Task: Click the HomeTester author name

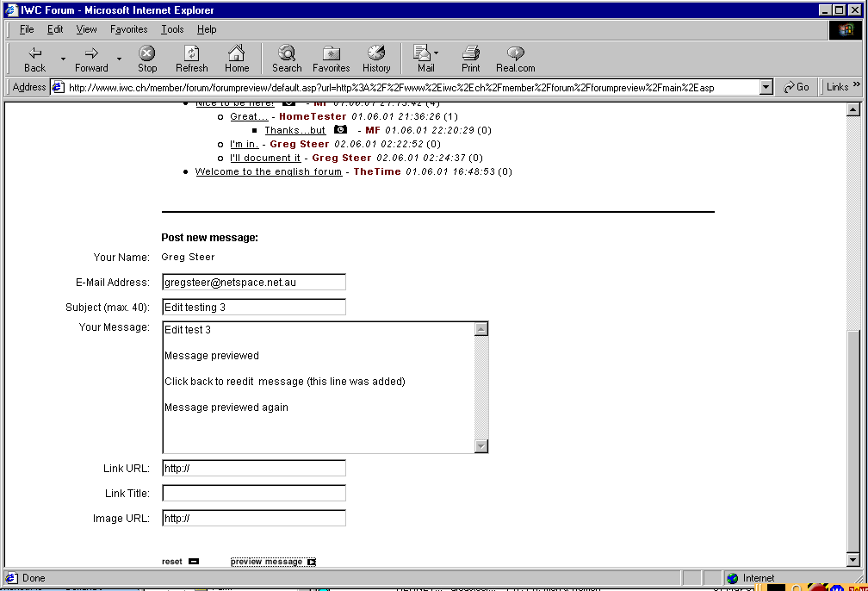Action: pos(313,116)
